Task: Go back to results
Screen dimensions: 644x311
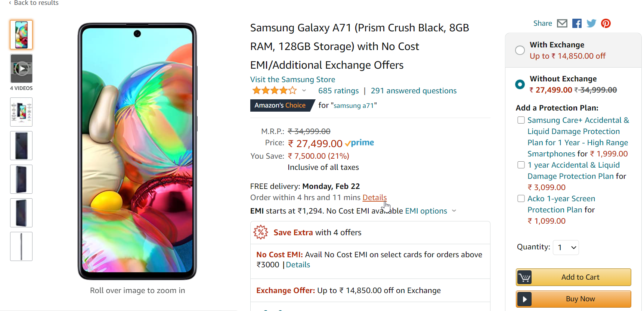Action: point(34,3)
